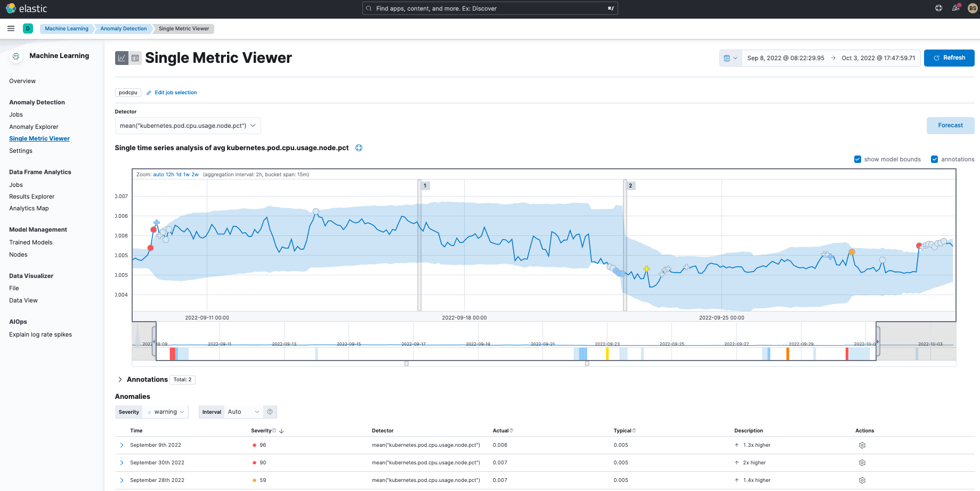Switch to Anomaly Explorer grid view icon
Image resolution: width=980 pixels, height=491 pixels.
(x=135, y=58)
